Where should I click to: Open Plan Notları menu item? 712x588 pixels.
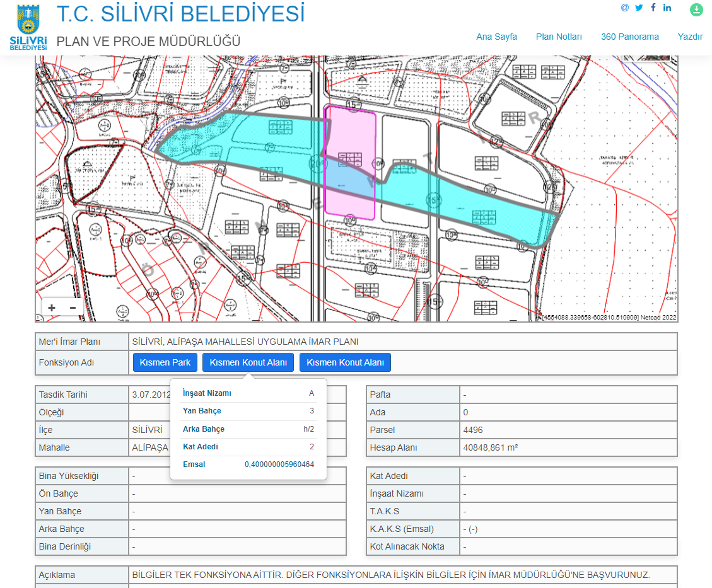coord(559,37)
